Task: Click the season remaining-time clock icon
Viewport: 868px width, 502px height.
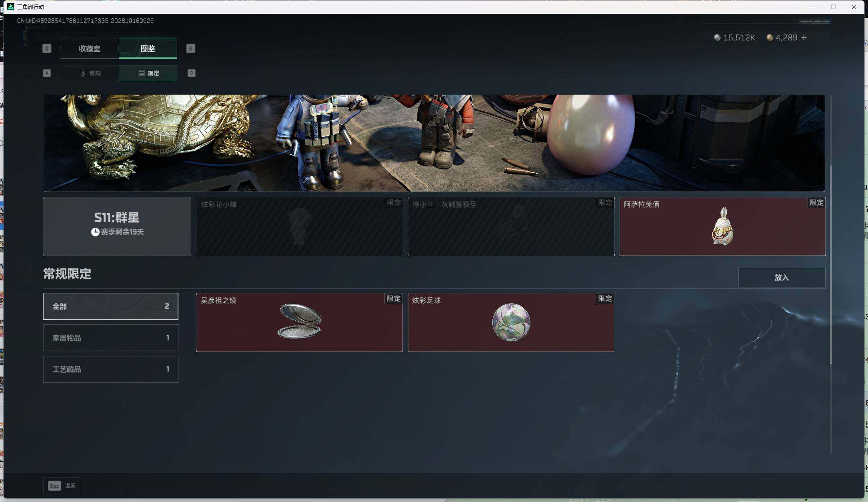Action: pyautogui.click(x=95, y=232)
